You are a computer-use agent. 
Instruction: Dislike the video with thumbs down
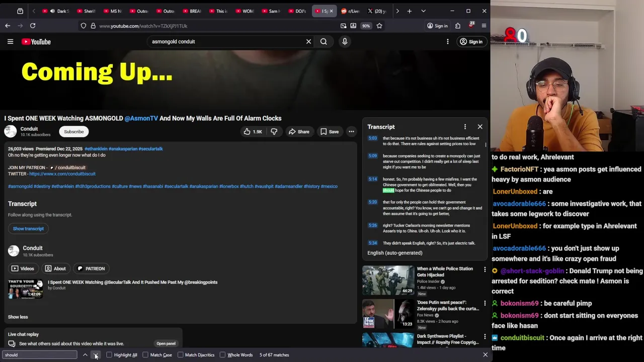click(274, 132)
